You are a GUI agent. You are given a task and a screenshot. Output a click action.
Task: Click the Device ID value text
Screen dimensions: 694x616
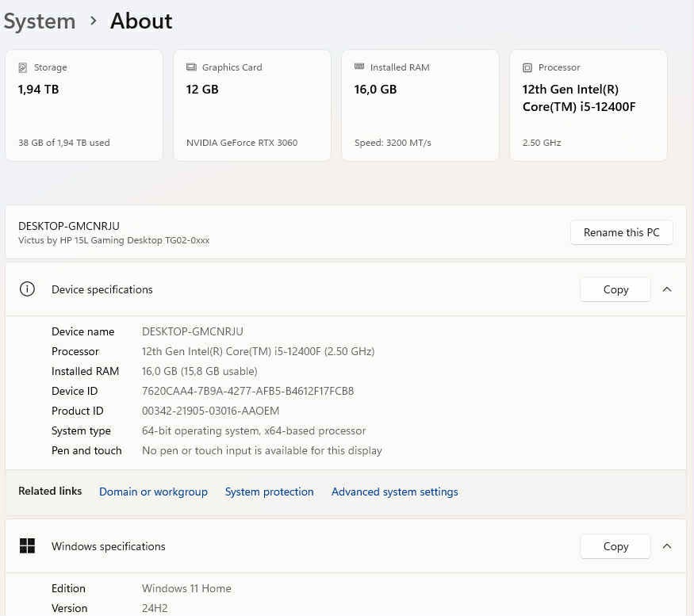tap(247, 391)
